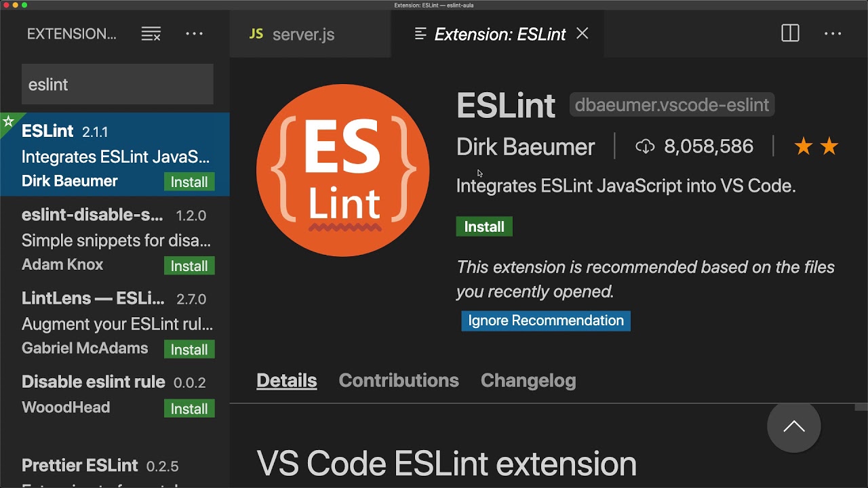This screenshot has height=488, width=868.
Task: Select ESLint 2.1.1 in extension list
Action: point(115,154)
